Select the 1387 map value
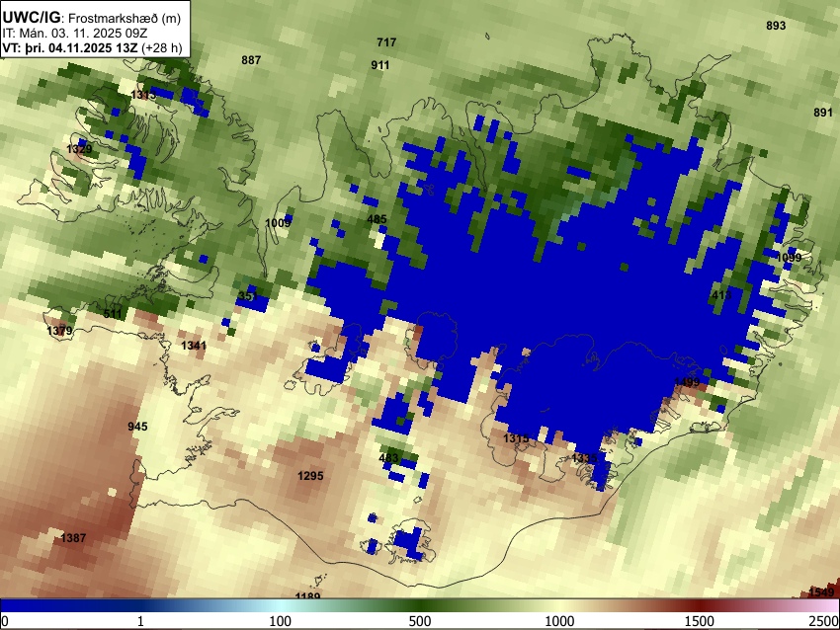Viewport: 840px width, 630px height. [x=73, y=538]
